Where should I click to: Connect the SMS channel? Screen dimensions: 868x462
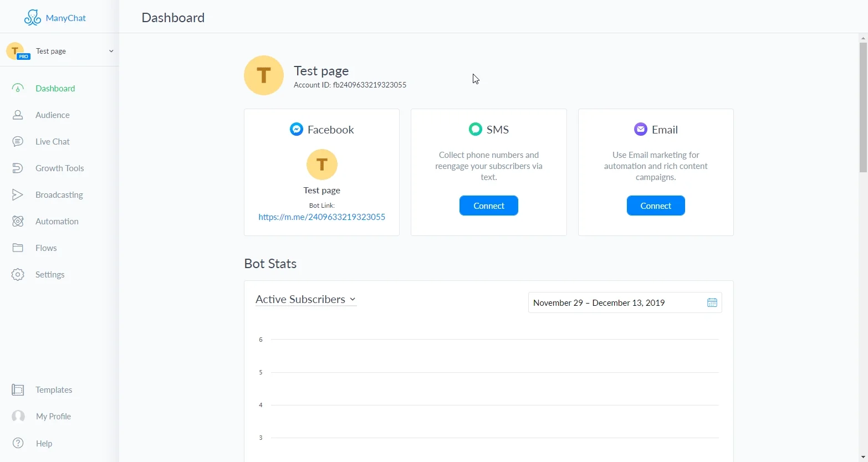[489, 206]
